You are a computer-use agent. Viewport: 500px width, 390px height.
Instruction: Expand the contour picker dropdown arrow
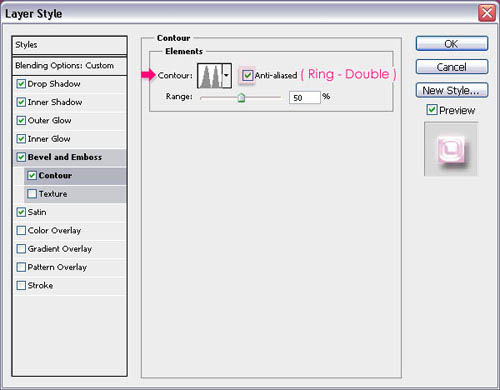coord(227,76)
